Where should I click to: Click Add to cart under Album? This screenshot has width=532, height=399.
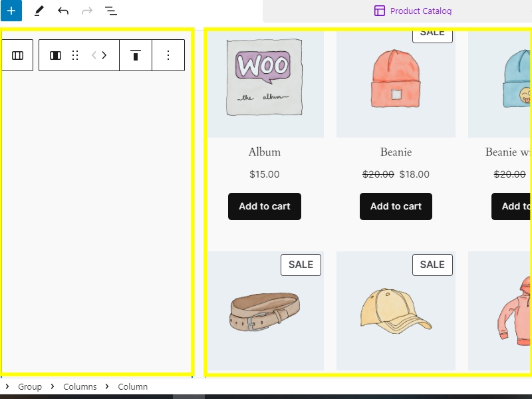264,206
